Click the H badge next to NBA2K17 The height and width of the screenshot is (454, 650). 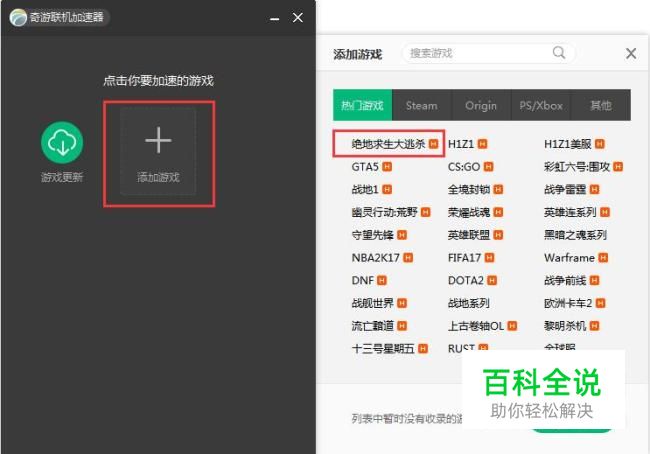[x=408, y=258]
